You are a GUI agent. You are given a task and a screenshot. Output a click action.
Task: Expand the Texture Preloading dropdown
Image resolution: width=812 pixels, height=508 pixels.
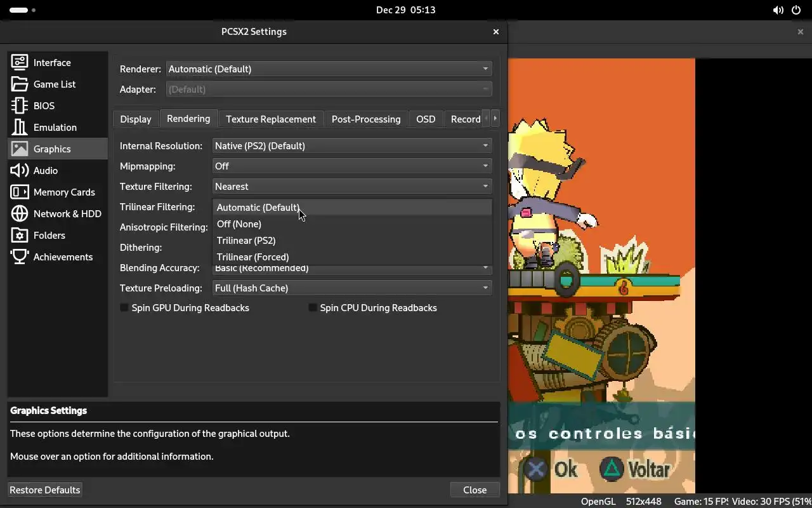pos(352,288)
